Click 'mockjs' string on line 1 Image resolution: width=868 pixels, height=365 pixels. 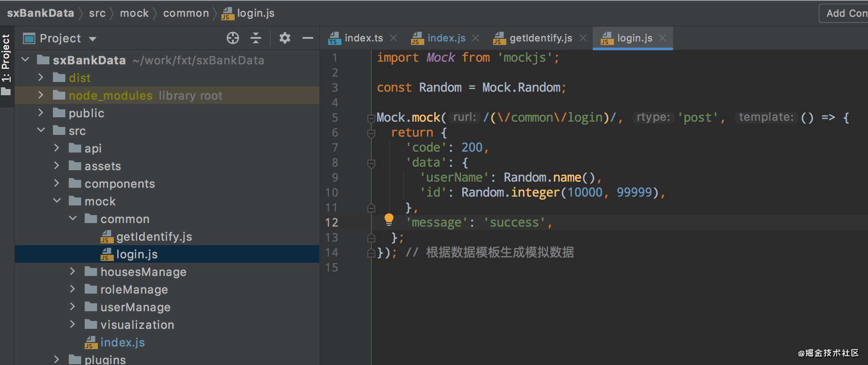525,58
